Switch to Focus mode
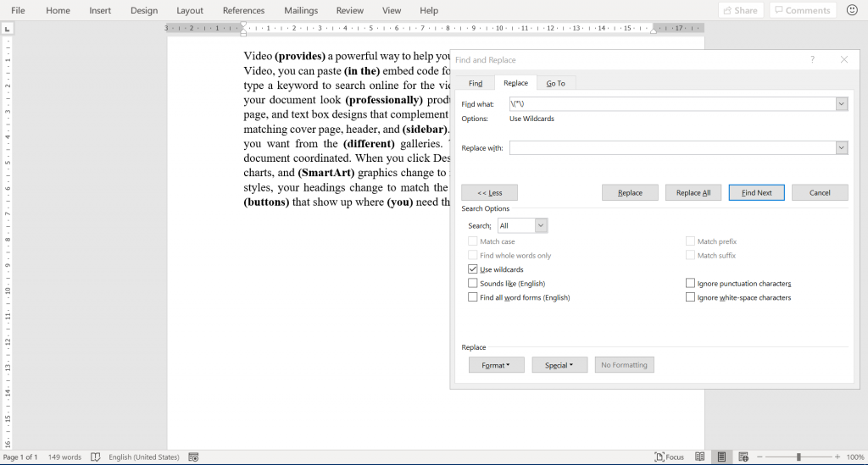Image resolution: width=868 pixels, height=465 pixels. [669, 457]
